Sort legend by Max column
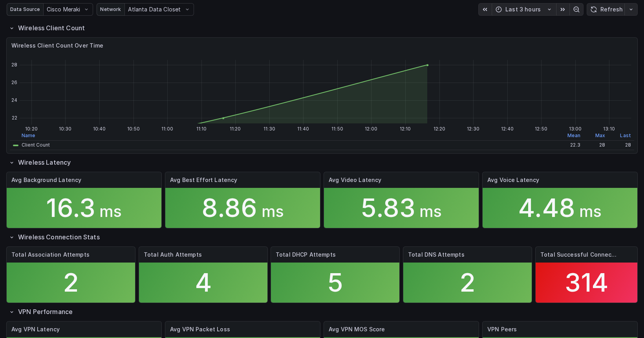The image size is (644, 338). tap(600, 136)
